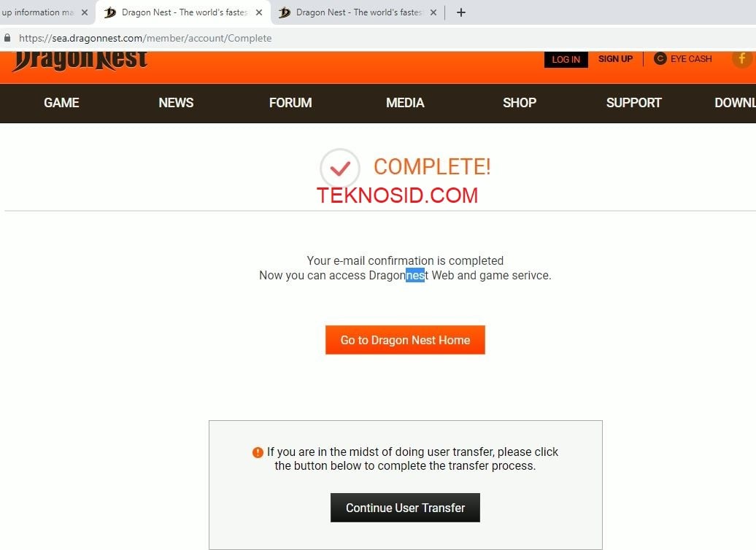This screenshot has width=756, height=550.
Task: Click the Dragon Nest logo
Action: 80,61
